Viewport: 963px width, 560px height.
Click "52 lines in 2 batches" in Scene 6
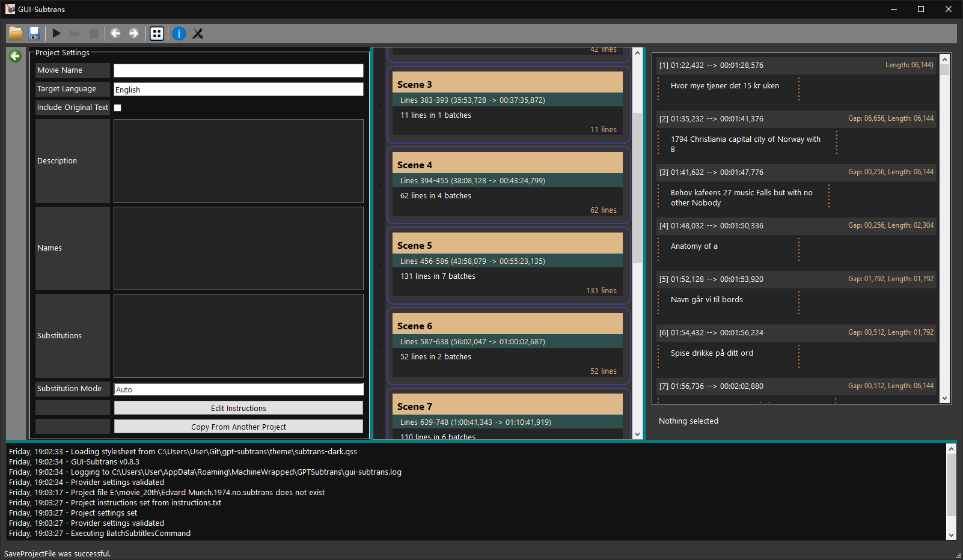(436, 357)
